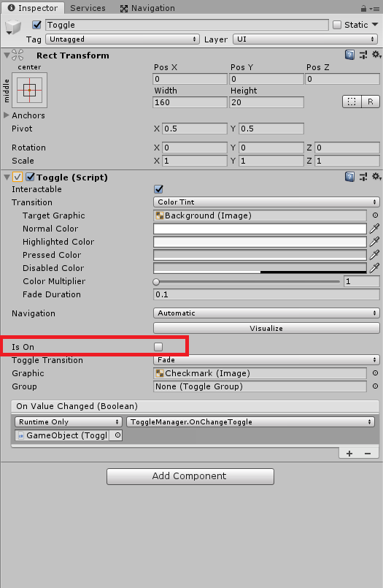Click the Disabled Color eyedropper
383x588 pixels.
(x=374, y=268)
